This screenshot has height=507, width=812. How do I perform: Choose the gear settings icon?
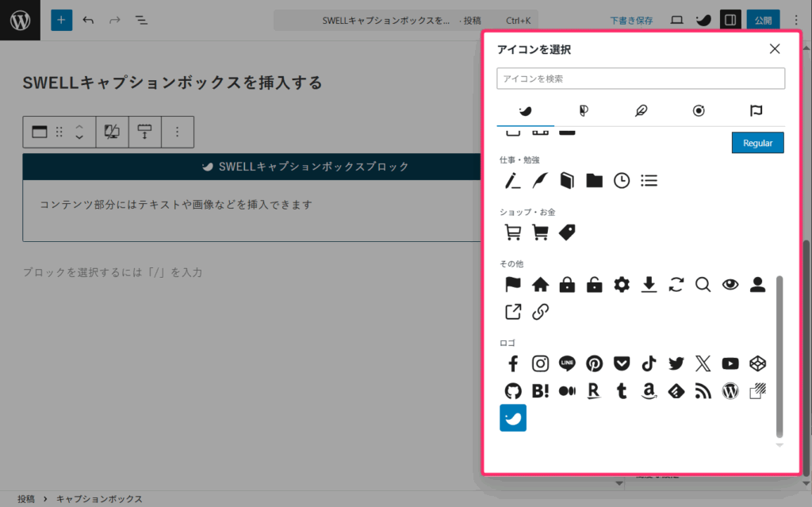tap(622, 284)
